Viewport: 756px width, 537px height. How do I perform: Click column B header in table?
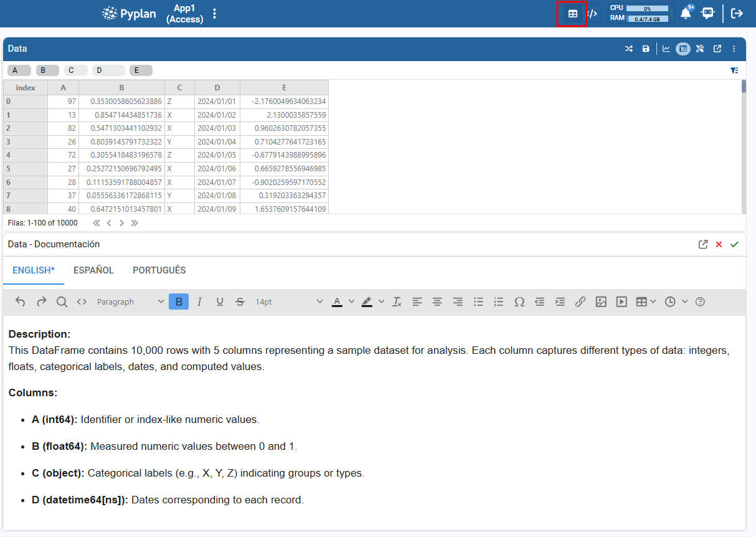point(121,88)
